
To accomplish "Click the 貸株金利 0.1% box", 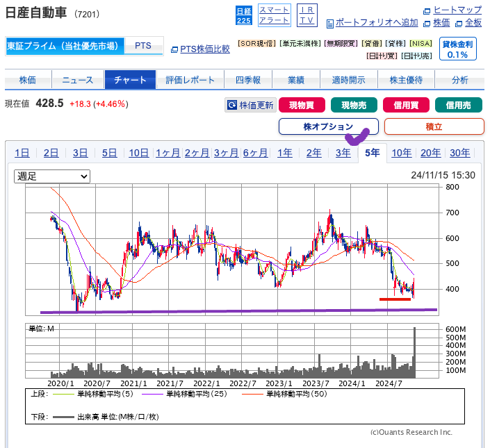I will [x=457, y=49].
